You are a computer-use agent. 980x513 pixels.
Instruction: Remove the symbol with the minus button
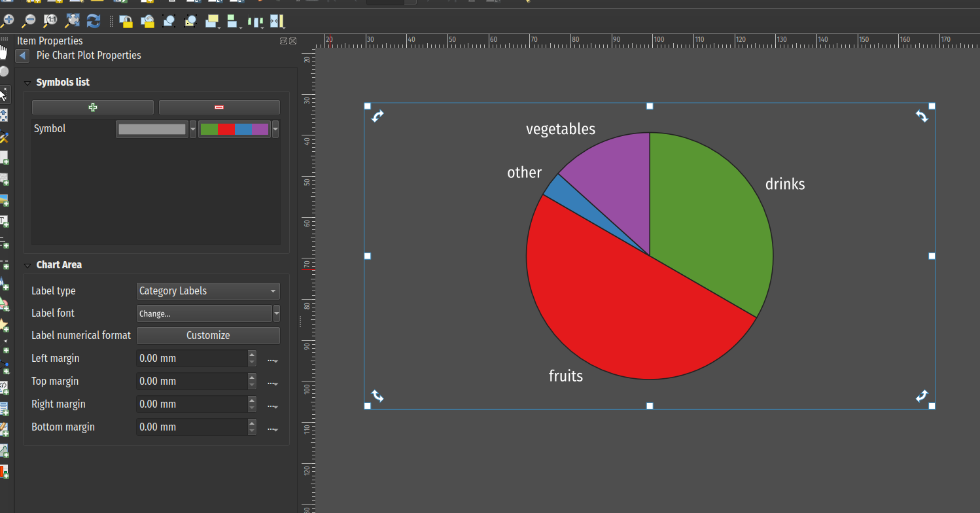click(x=219, y=107)
